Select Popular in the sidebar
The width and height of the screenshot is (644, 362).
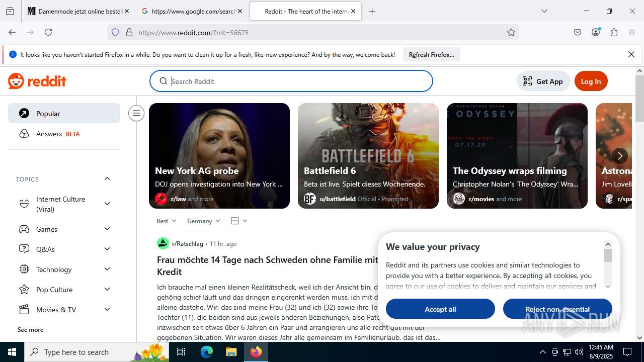click(x=64, y=113)
